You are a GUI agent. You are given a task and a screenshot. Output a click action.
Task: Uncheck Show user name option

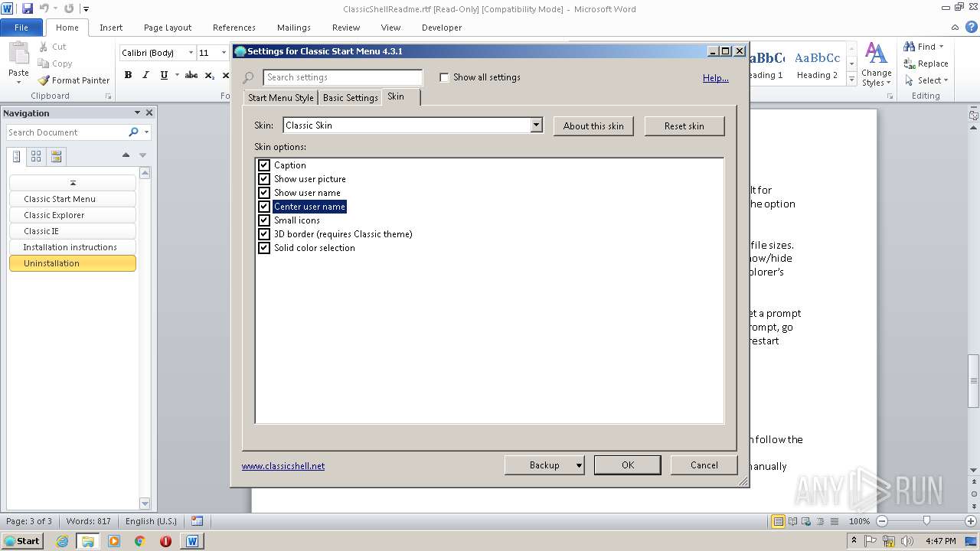pyautogui.click(x=264, y=193)
